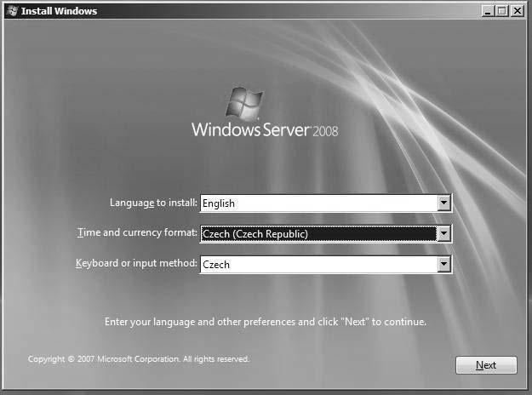The height and width of the screenshot is (395, 532).
Task: Click the Microsoft copyright notice text
Action: 139,359
